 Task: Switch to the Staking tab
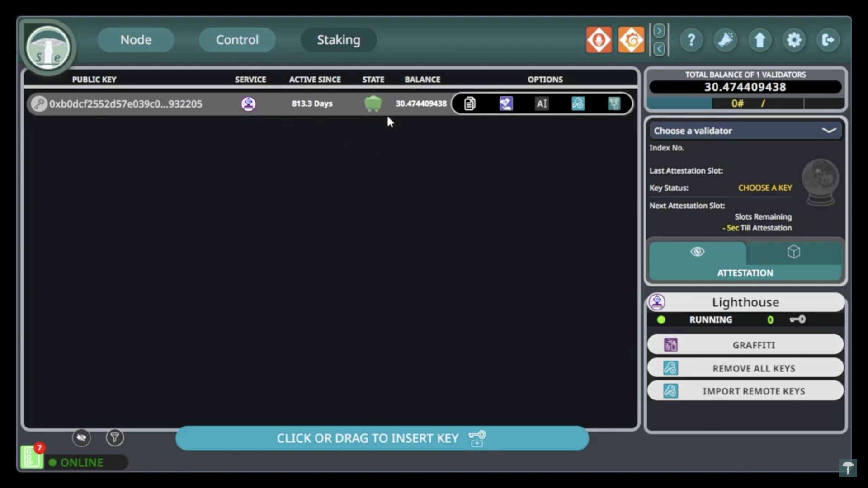click(338, 40)
